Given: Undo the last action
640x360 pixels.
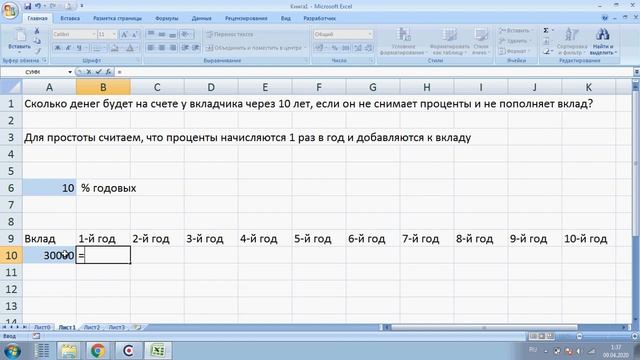Looking at the screenshot, I should (x=38, y=6).
